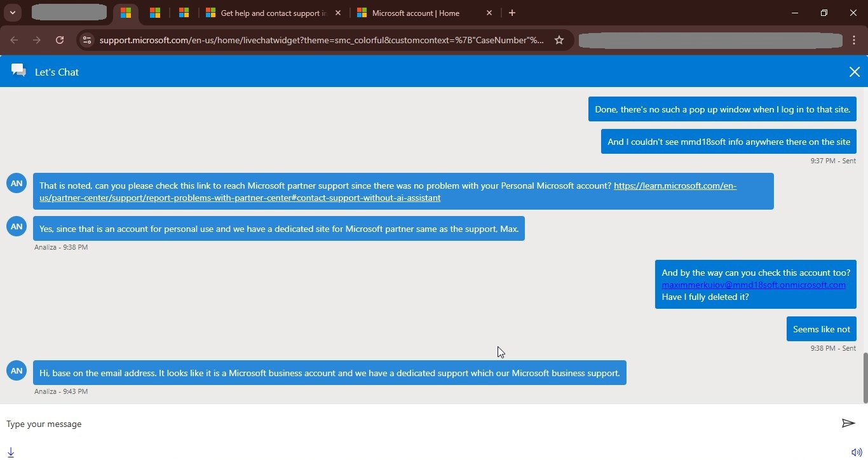The width and height of the screenshot is (868, 460).
Task: Reload the current page
Action: tap(60, 40)
